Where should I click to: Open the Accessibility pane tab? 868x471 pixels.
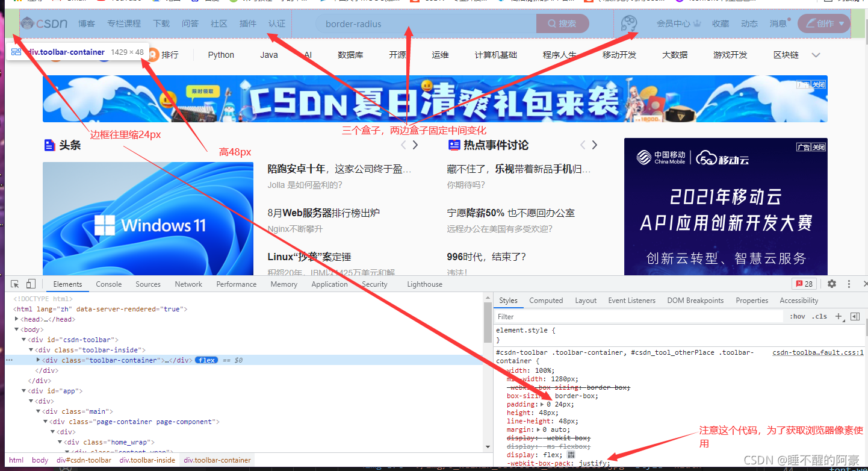coord(799,301)
